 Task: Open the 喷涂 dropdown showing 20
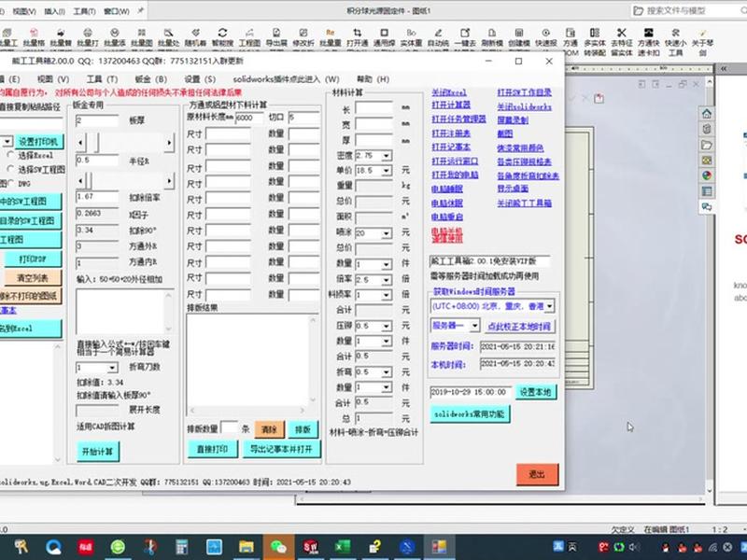tap(387, 233)
